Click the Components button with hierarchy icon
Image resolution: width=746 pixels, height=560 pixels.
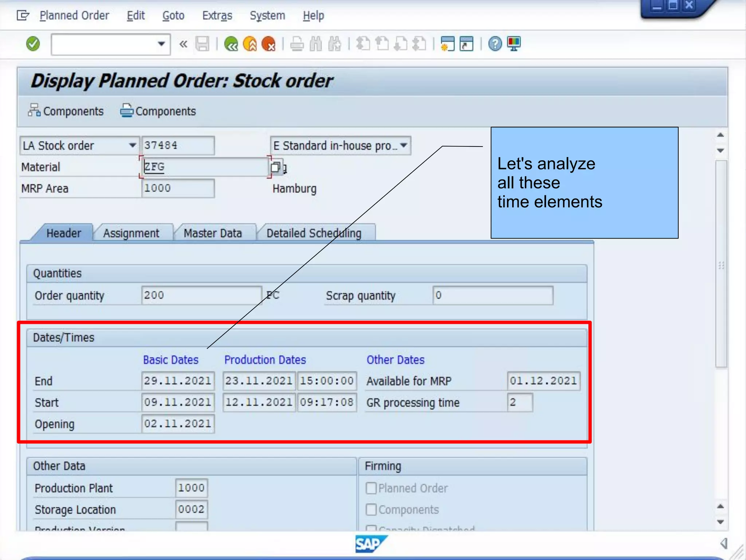[66, 111]
